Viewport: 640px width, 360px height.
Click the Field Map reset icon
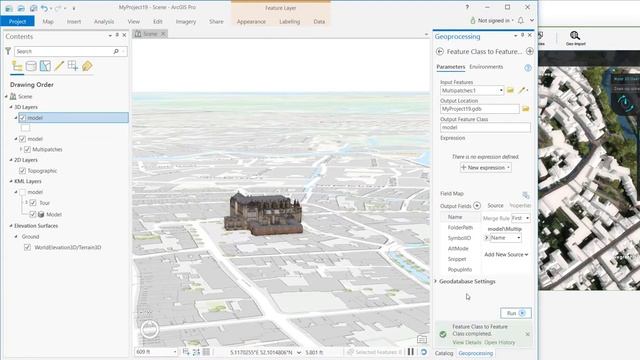526,195
